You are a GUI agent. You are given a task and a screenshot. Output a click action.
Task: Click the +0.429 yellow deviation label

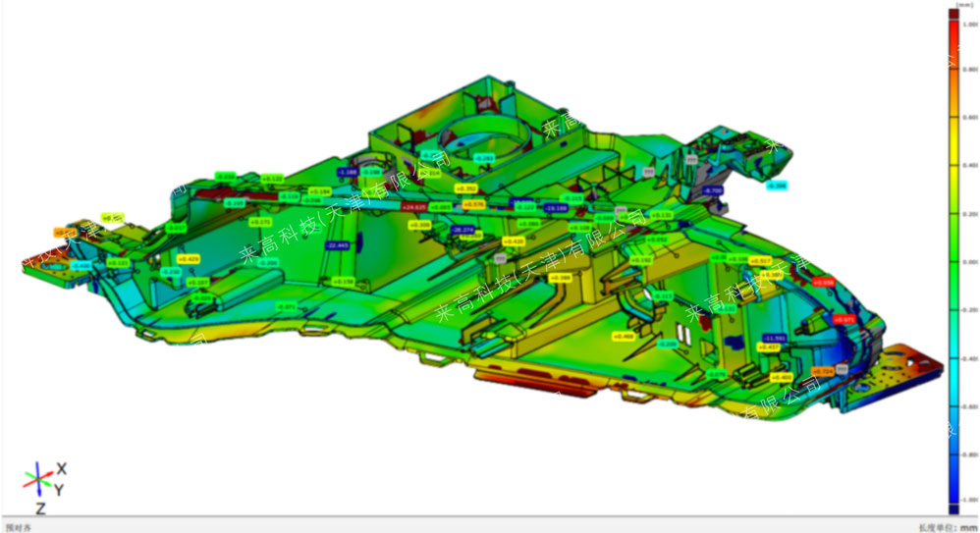tap(189, 258)
